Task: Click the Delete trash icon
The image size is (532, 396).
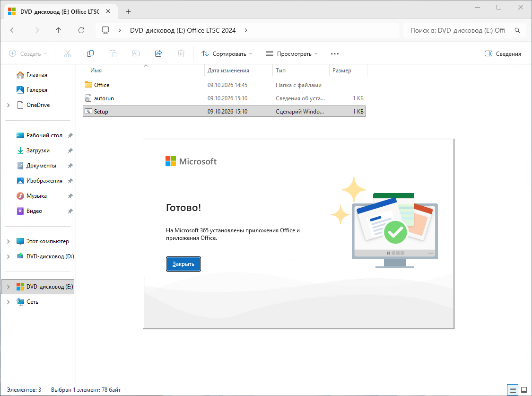Action: 181,53
